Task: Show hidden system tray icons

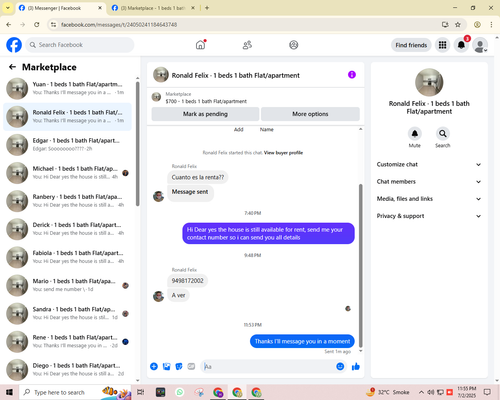Action: [x=422, y=392]
